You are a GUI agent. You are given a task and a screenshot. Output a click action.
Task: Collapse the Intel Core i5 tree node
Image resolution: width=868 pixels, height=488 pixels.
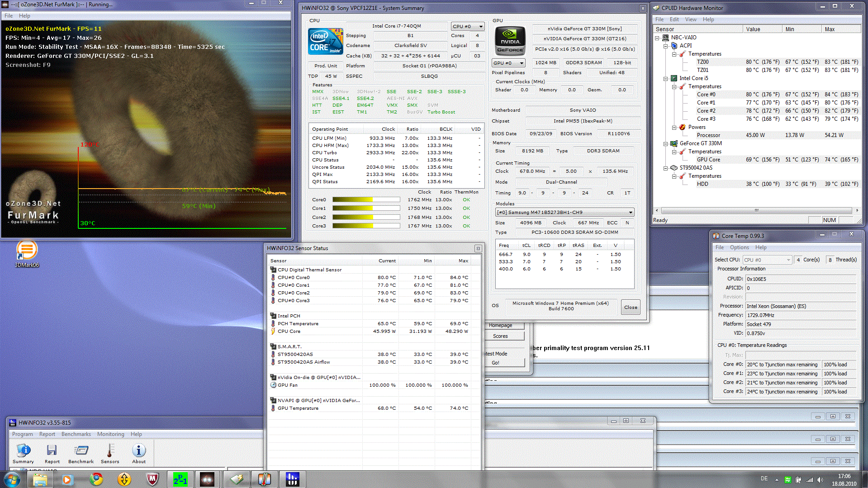(x=666, y=78)
